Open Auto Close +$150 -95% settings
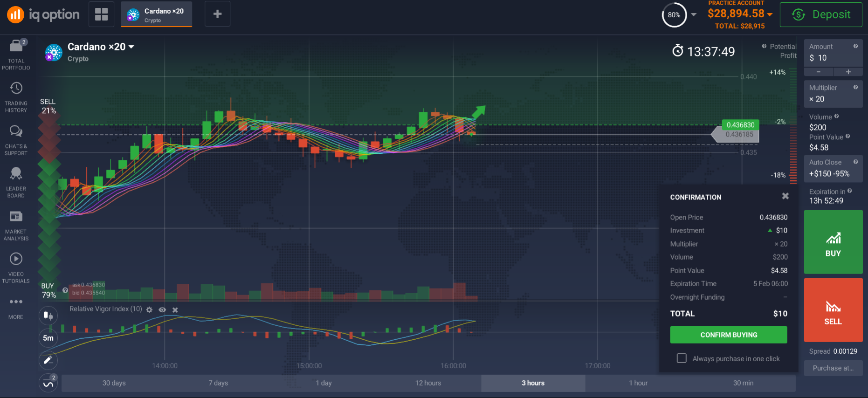 833,168
